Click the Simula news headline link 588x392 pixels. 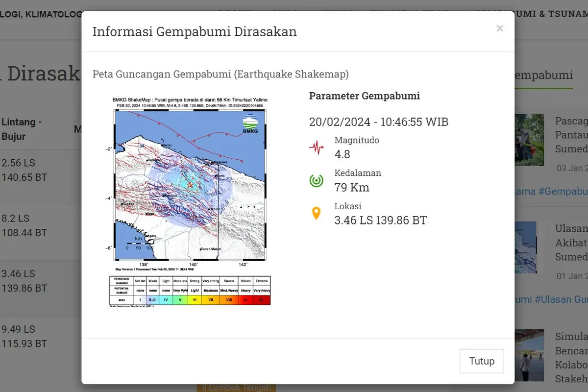point(571,358)
